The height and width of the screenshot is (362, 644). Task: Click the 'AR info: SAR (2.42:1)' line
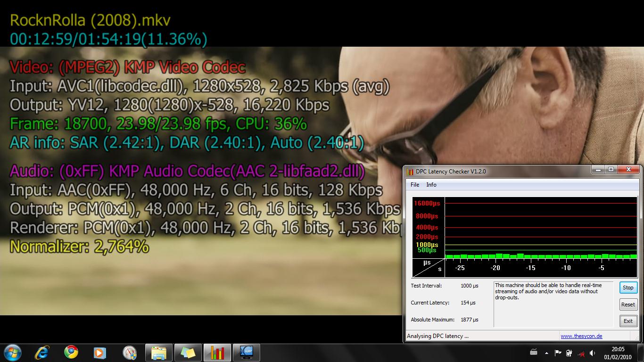187,143
